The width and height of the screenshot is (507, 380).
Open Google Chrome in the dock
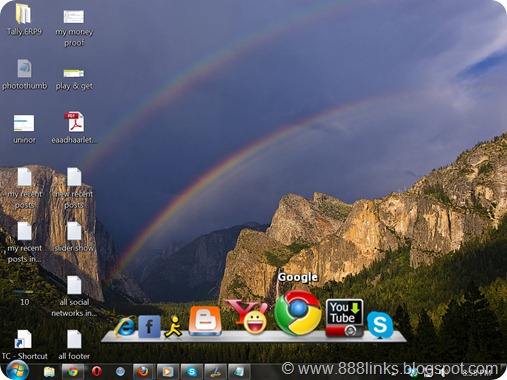(298, 312)
